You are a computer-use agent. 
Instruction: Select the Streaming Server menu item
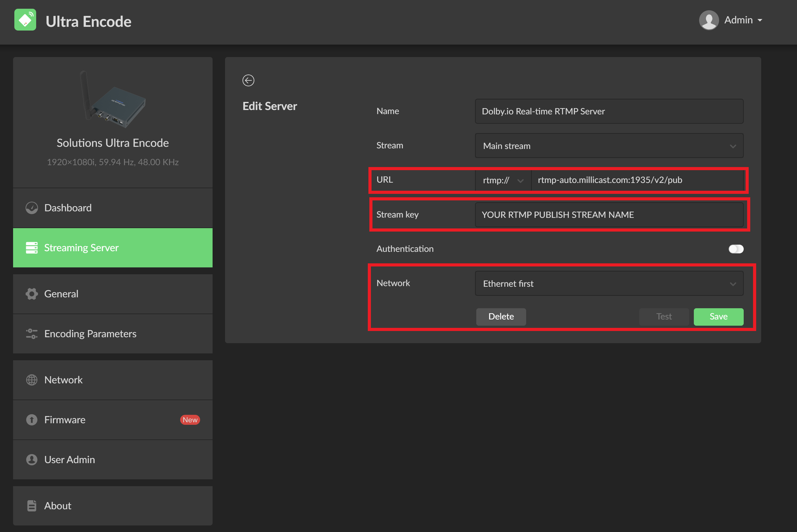click(x=113, y=248)
